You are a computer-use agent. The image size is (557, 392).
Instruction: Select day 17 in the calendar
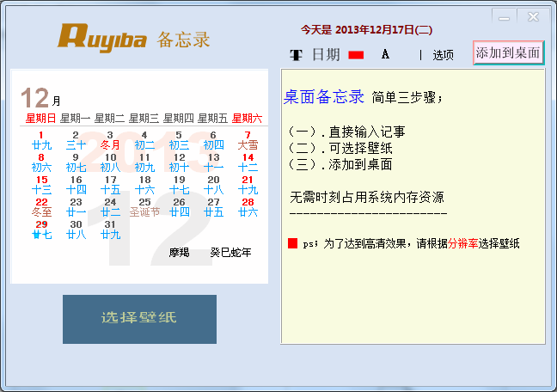111,185
